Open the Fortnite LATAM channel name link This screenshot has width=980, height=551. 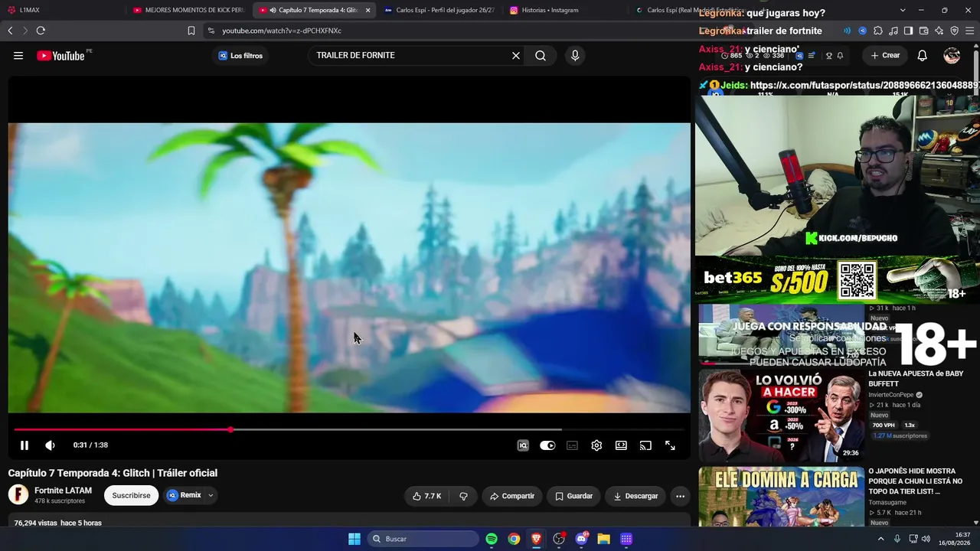point(63,491)
